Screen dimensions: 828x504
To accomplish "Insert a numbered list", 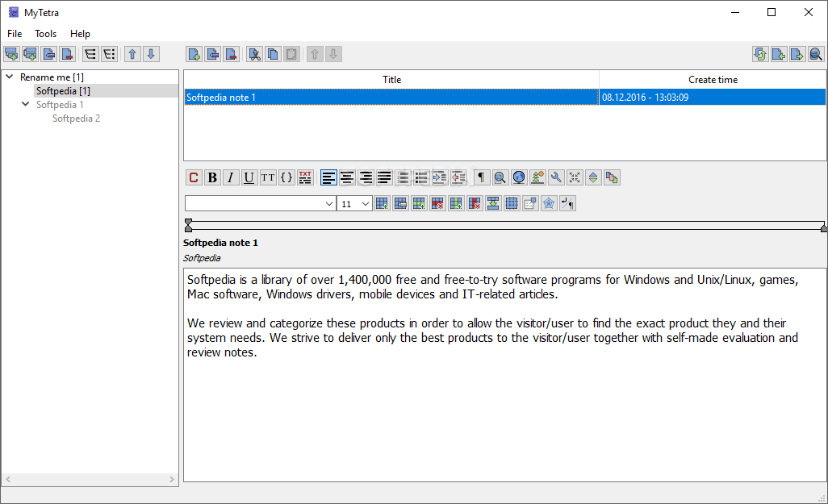I will [403, 178].
